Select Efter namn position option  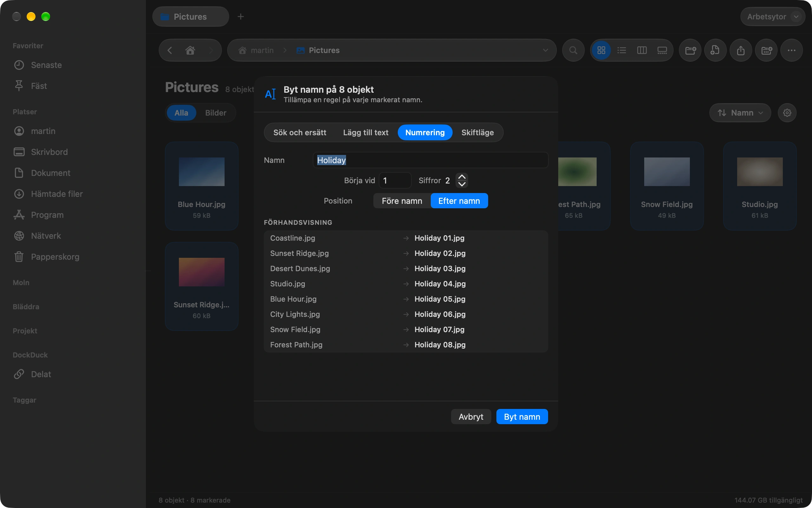459,201
